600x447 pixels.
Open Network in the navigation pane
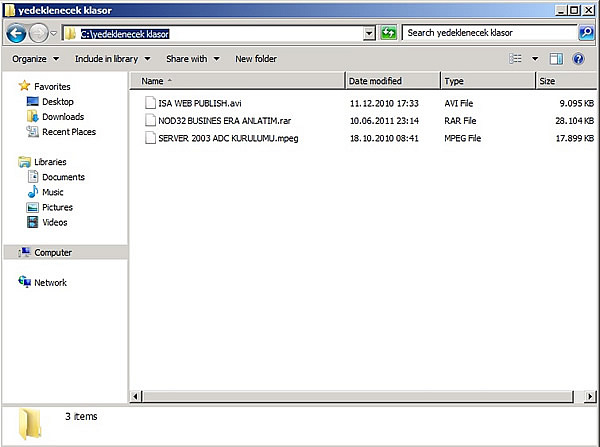pyautogui.click(x=51, y=283)
